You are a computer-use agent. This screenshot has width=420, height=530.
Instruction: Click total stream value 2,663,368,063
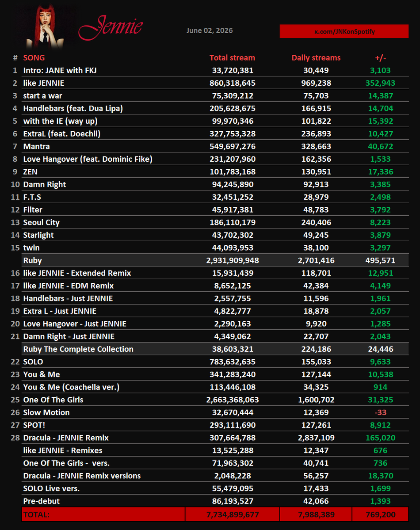click(232, 400)
